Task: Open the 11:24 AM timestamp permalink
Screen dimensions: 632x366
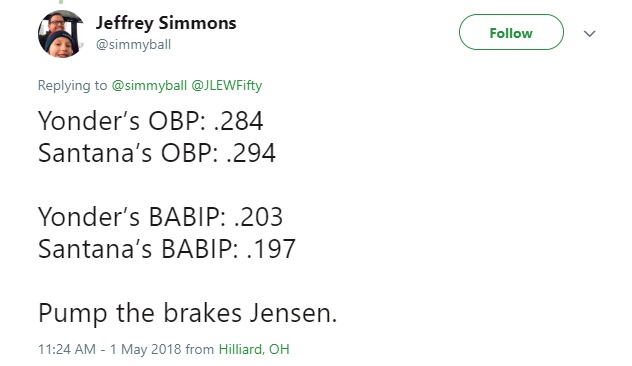Action: point(67,349)
